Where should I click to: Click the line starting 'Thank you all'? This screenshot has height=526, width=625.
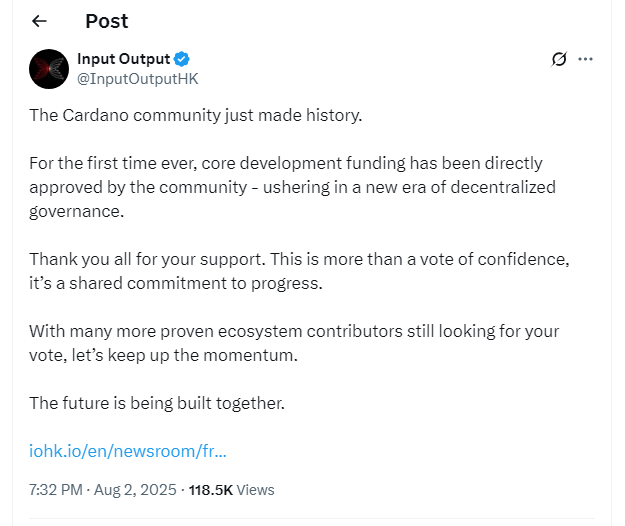298,259
